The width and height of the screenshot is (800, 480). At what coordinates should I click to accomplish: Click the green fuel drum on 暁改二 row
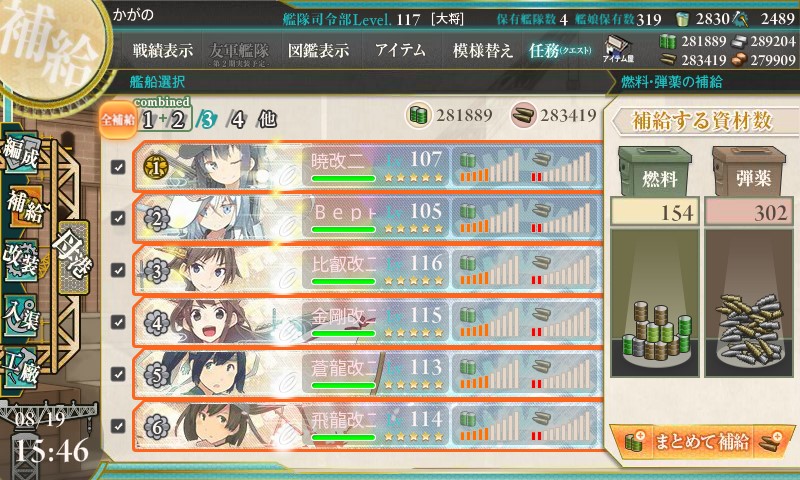tap(467, 160)
